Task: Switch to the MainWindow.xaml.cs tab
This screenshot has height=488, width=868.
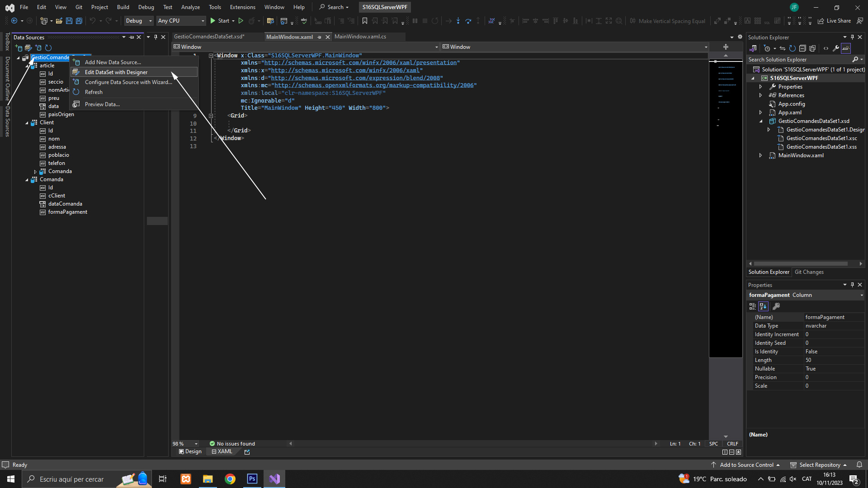Action: (360, 37)
